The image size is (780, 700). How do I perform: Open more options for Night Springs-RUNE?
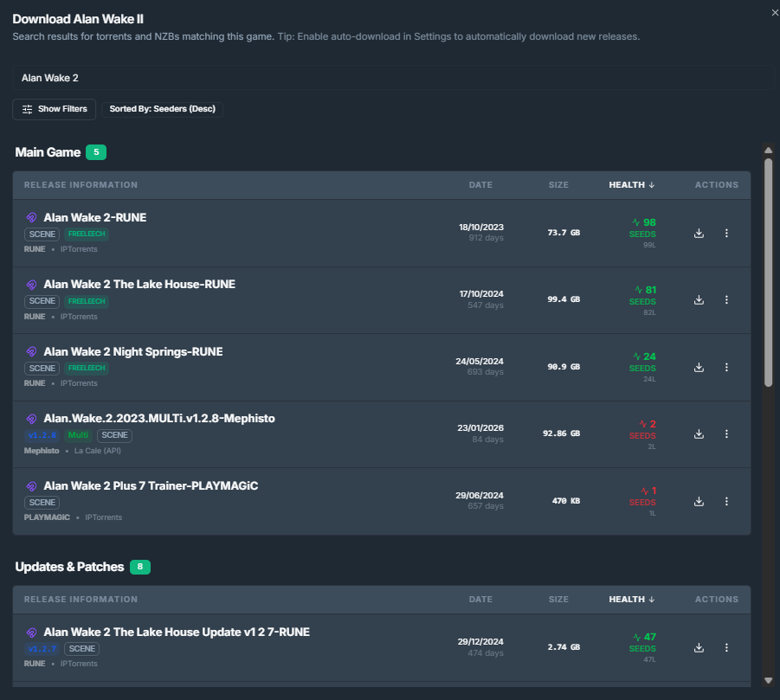tap(726, 367)
